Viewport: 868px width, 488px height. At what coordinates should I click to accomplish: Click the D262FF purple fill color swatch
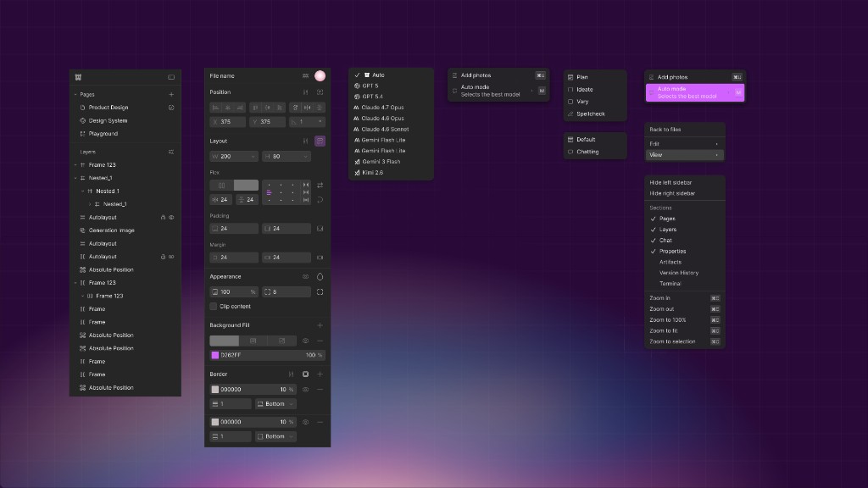pos(214,355)
